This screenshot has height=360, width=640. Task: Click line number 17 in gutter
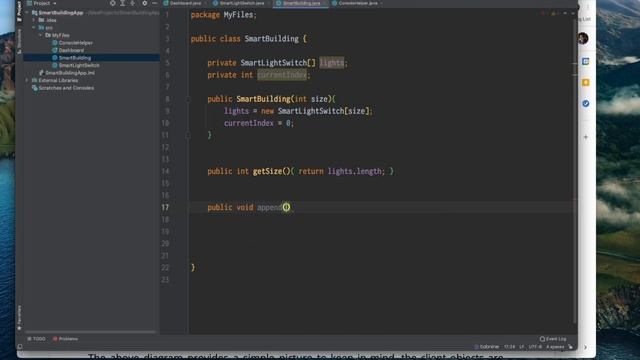click(165, 207)
